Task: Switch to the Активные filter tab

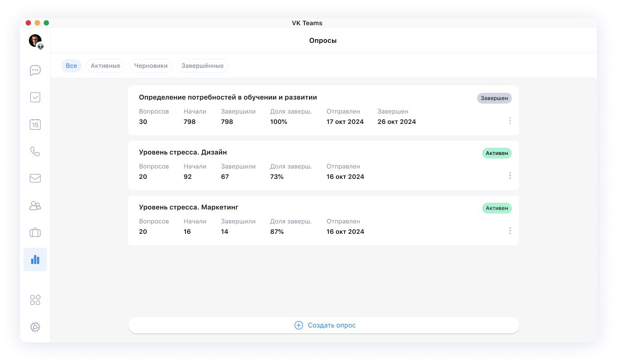Action: pyautogui.click(x=106, y=66)
